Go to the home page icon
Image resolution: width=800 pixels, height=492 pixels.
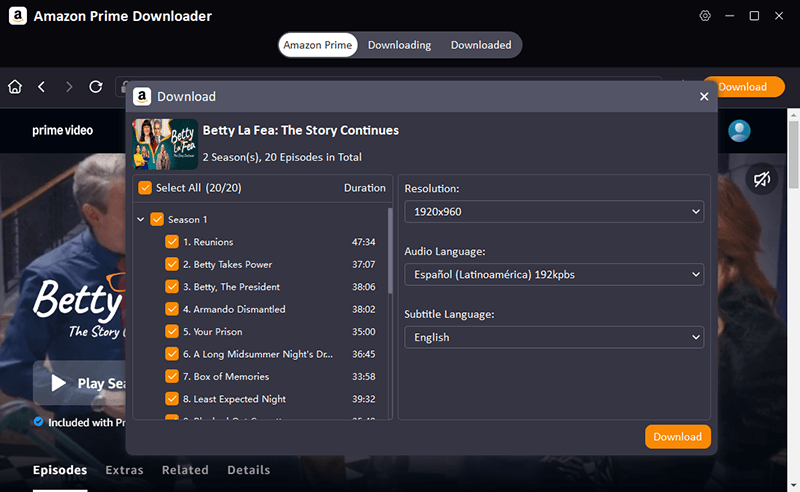tap(15, 87)
